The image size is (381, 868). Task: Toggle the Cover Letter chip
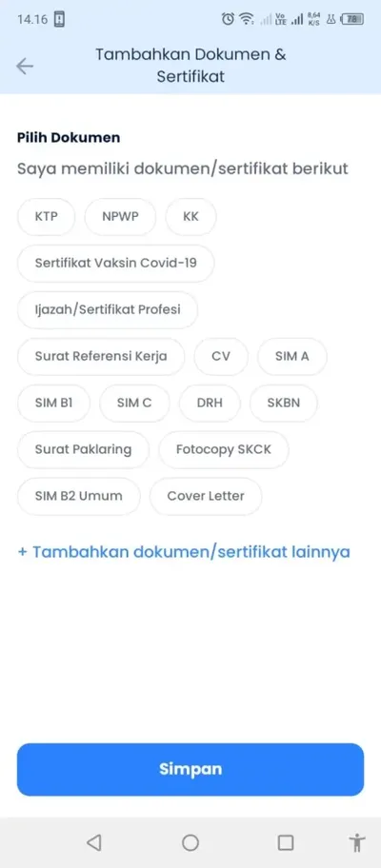pyautogui.click(x=206, y=496)
